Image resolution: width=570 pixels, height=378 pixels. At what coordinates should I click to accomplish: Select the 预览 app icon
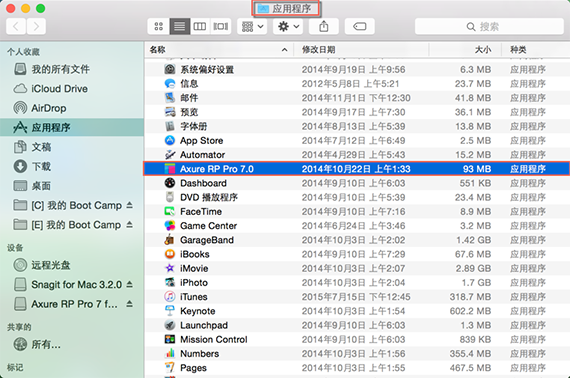coord(170,112)
